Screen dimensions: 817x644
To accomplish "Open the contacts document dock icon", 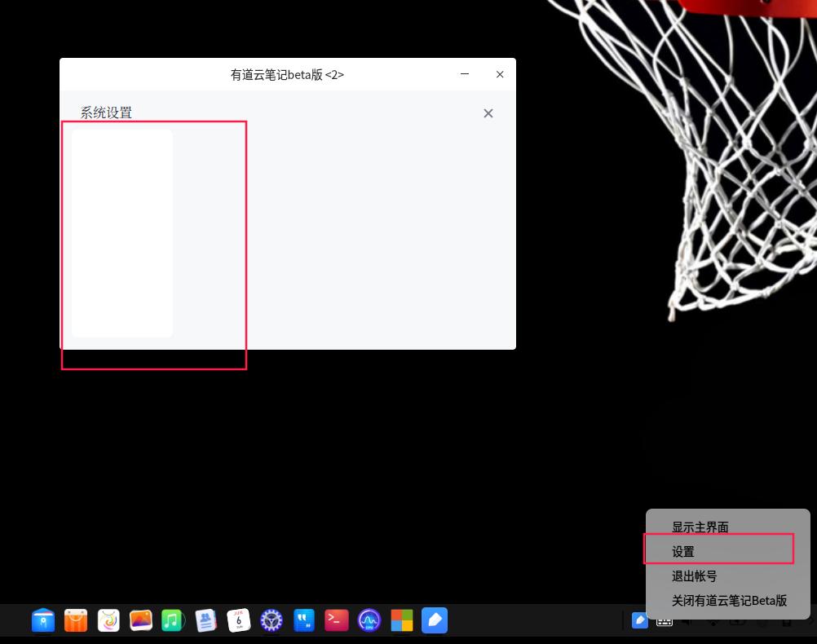I will click(205, 620).
